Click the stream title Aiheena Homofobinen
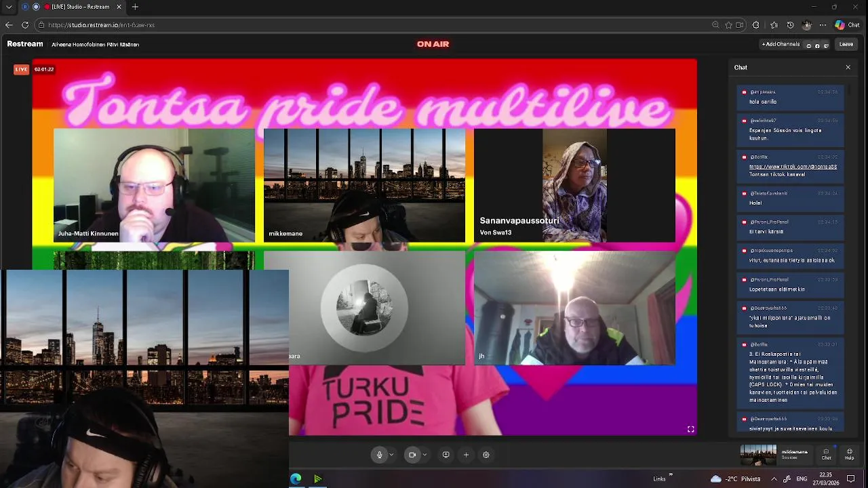868x488 pixels. coord(96,45)
